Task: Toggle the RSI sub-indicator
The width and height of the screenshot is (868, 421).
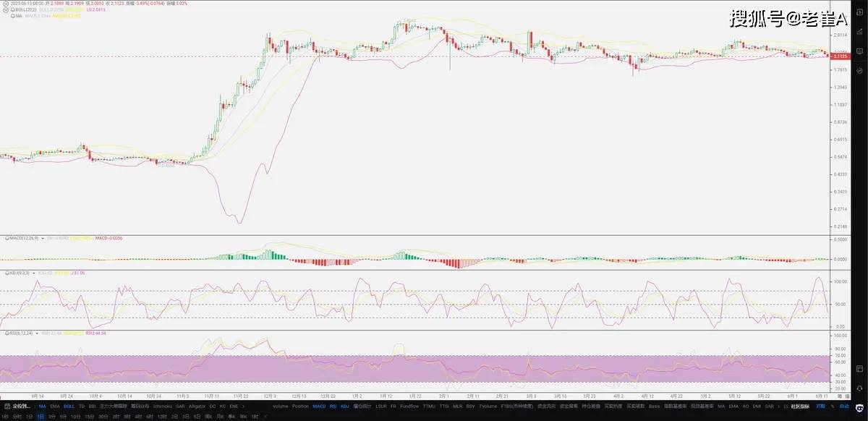Action: click(x=333, y=407)
